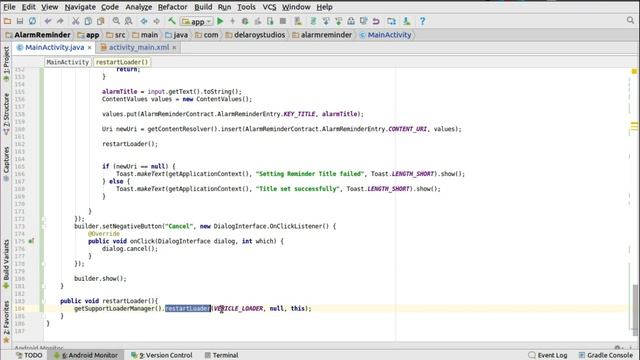Click the Help question mark icon

click(x=422, y=21)
